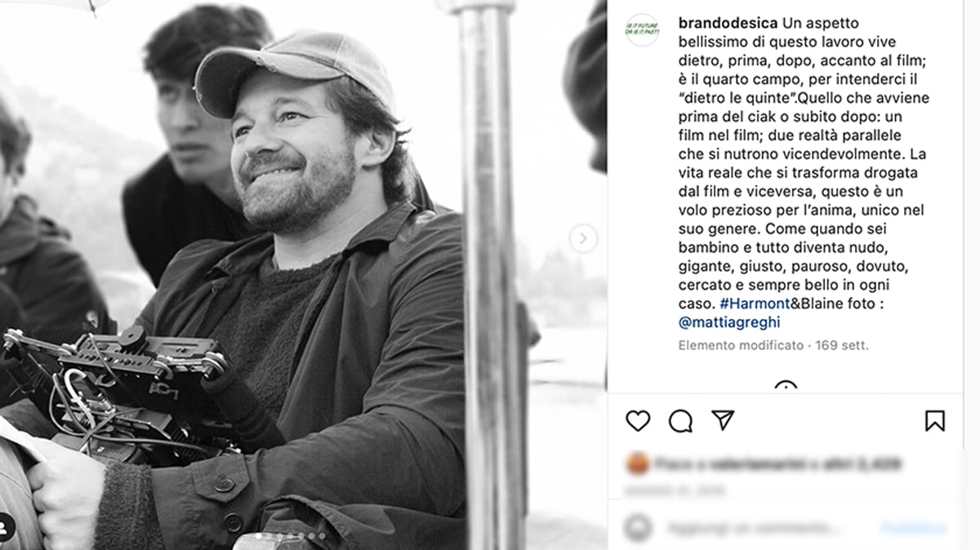Save the post with the bookmark icon
Viewport: 980px width, 550px height.
[x=934, y=420]
